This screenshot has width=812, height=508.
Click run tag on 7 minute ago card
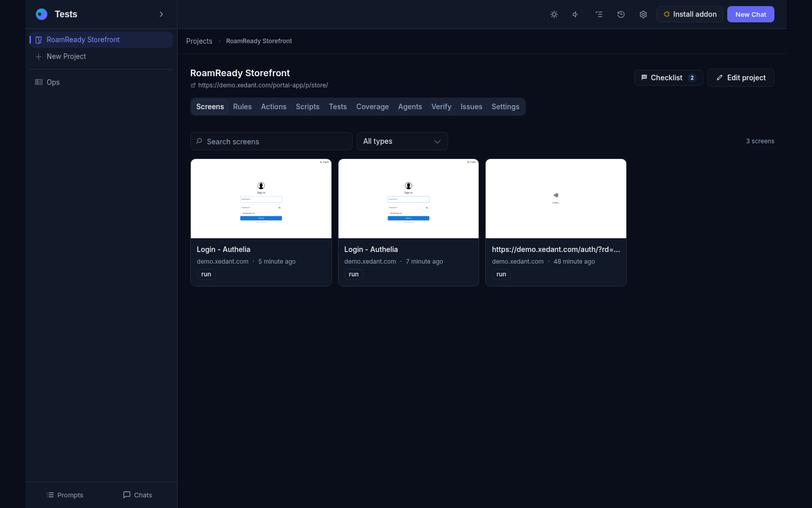(x=354, y=274)
